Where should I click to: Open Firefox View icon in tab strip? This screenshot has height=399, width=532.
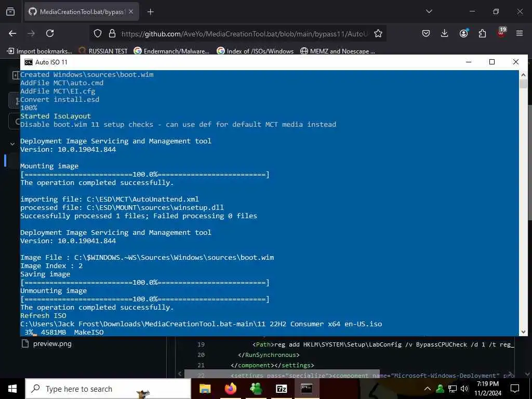point(10,11)
